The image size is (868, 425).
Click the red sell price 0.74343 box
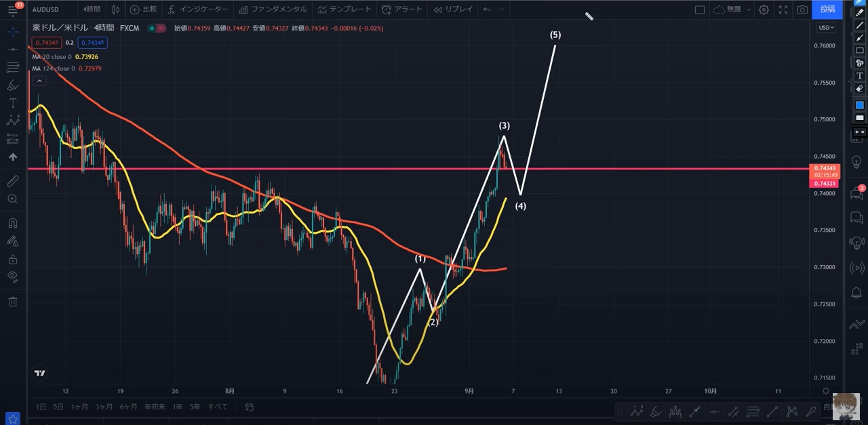pyautogui.click(x=46, y=43)
